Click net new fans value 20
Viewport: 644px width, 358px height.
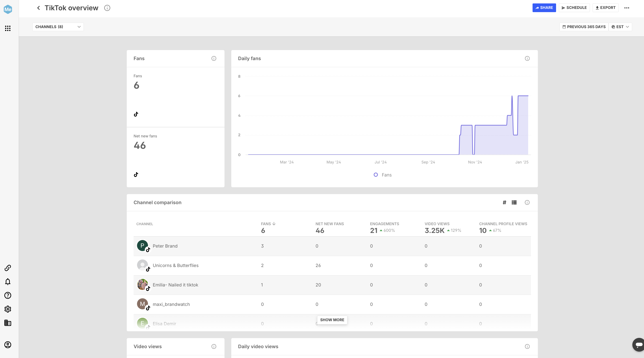[x=318, y=285]
